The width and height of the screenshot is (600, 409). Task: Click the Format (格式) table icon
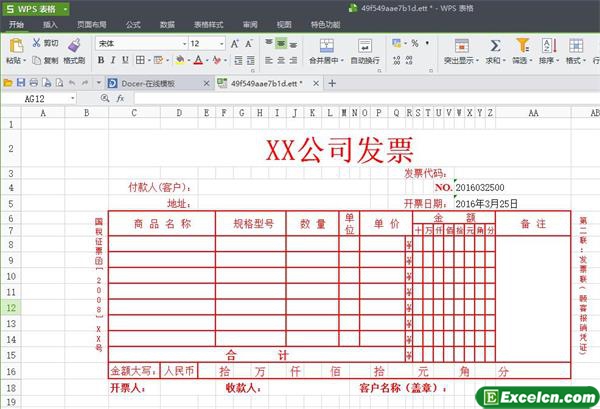(576, 46)
